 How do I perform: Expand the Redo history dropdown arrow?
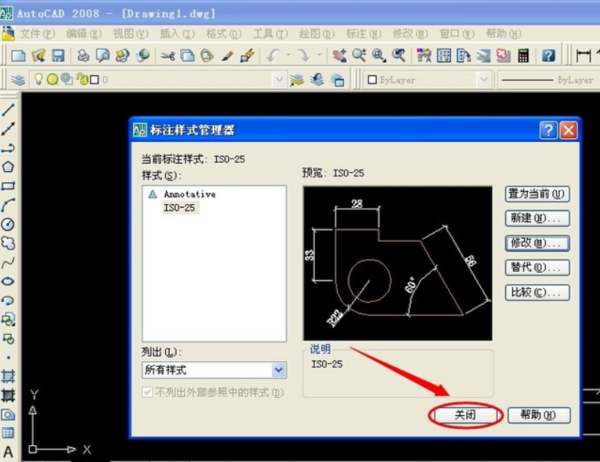pos(319,56)
